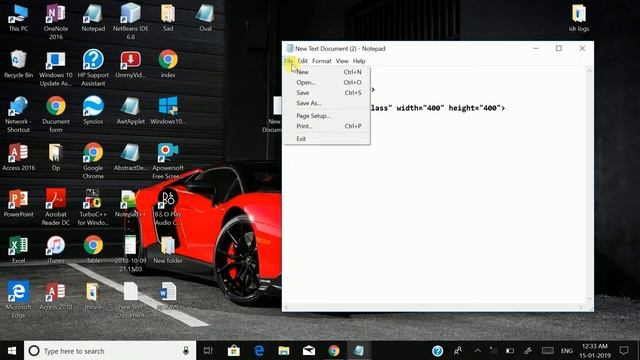This screenshot has width=640, height=360.
Task: Choose Open... from the File menu
Action: point(327,82)
